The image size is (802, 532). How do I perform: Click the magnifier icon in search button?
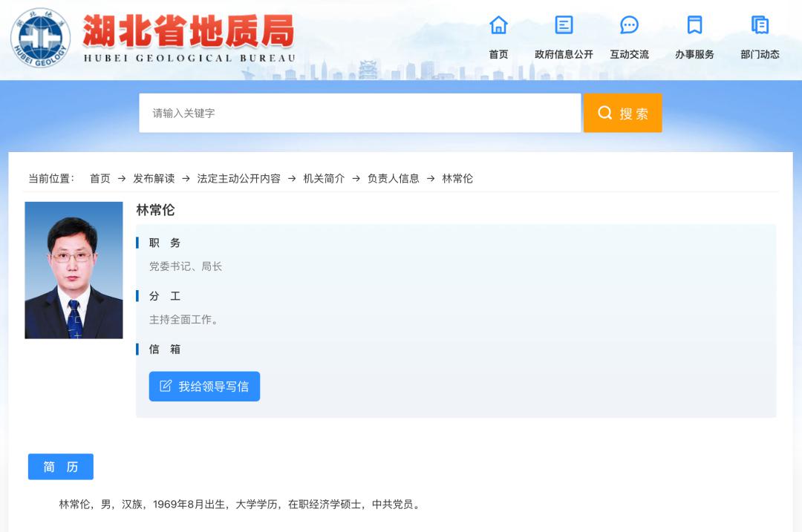pos(605,113)
